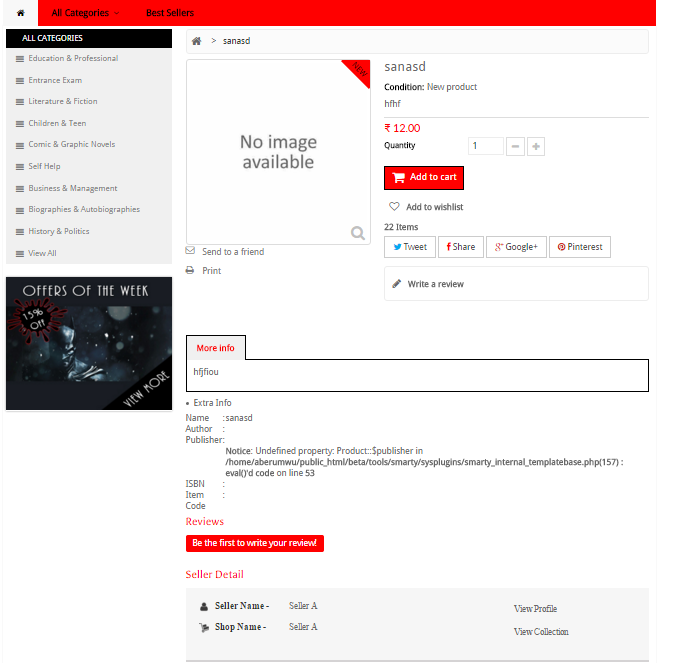
Task: Click list icon beside History & Politics
Action: tap(20, 232)
